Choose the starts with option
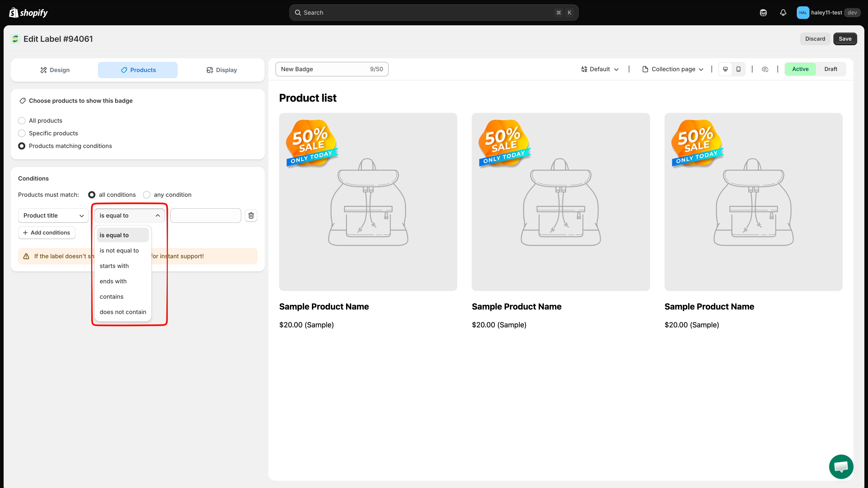868x488 pixels. (123, 266)
